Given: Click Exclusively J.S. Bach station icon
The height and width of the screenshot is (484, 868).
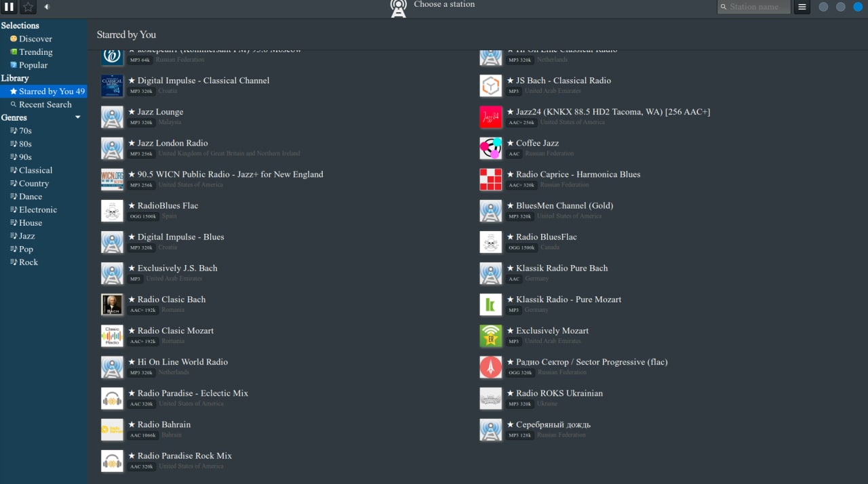Looking at the screenshot, I should 113,273.
